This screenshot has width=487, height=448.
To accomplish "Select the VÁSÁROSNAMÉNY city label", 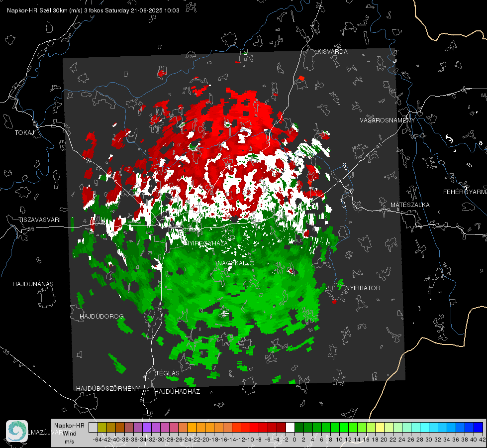I will [x=388, y=120].
